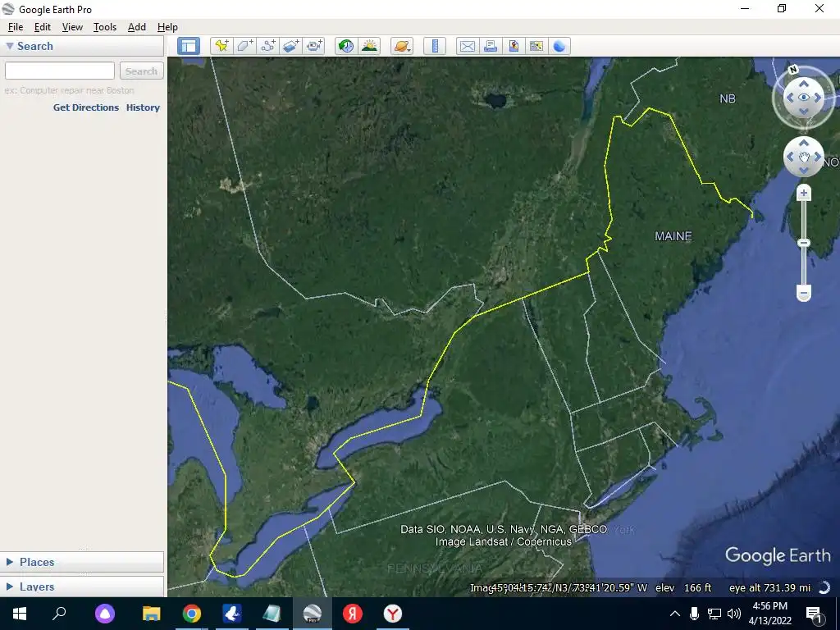The image size is (840, 630).
Task: Open the Edit menu
Action: tap(43, 27)
